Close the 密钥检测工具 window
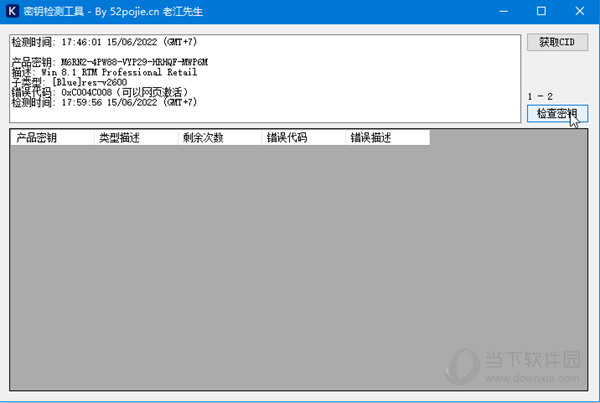Screen dimensions: 600x403 tap(580, 11)
